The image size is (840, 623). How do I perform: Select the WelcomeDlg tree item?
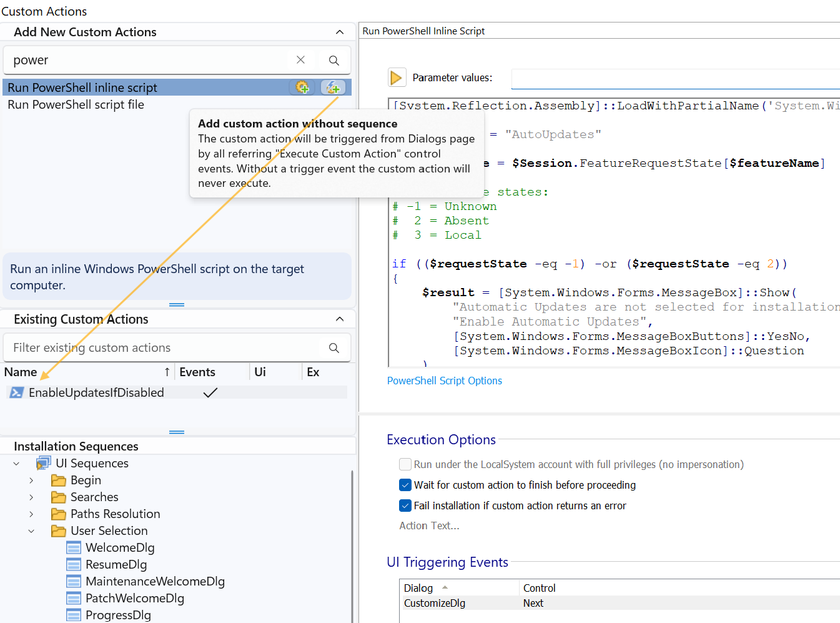120,547
